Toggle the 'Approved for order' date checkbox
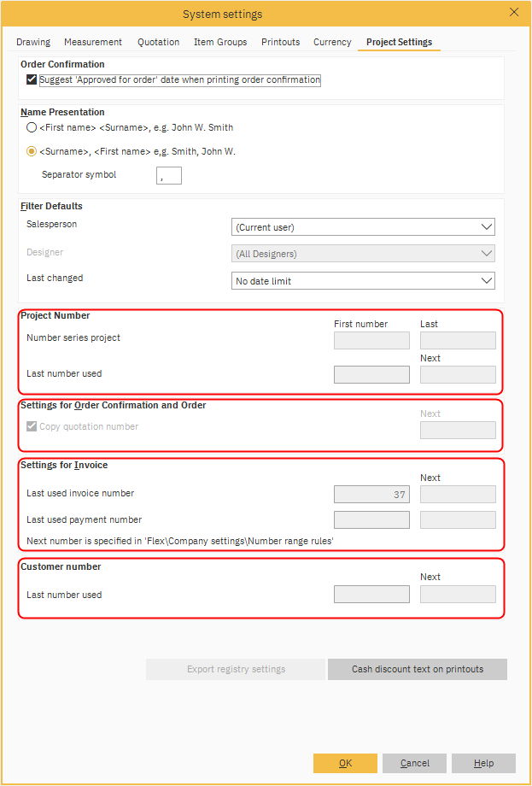Viewport: 532px width, 786px height. coord(32,80)
